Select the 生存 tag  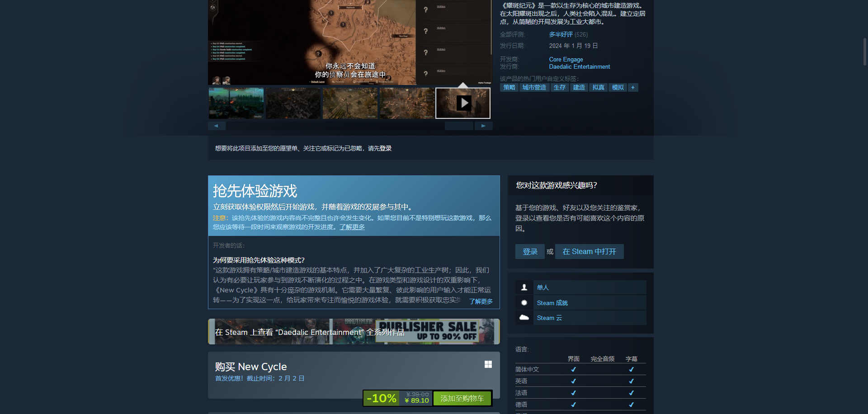click(x=559, y=87)
